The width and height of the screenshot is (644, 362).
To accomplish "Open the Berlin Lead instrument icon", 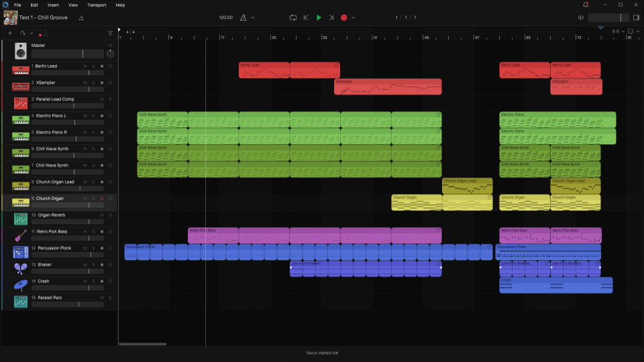I will click(x=21, y=70).
